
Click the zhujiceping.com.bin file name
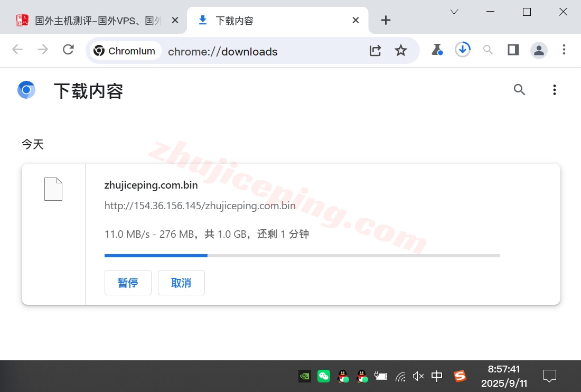[x=151, y=185]
